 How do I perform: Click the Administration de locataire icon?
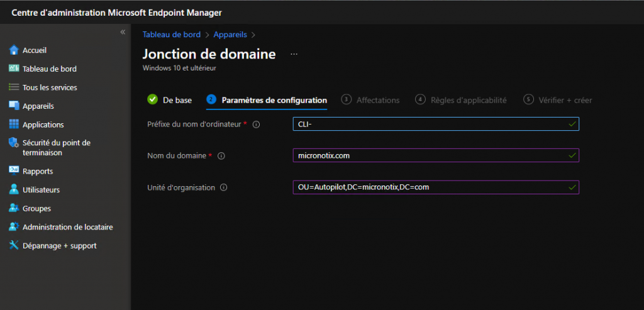point(14,226)
